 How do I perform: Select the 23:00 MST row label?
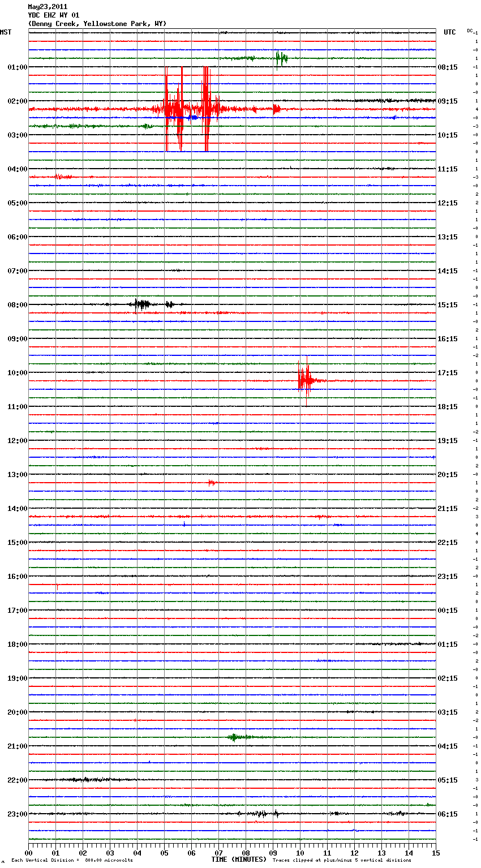point(18,814)
